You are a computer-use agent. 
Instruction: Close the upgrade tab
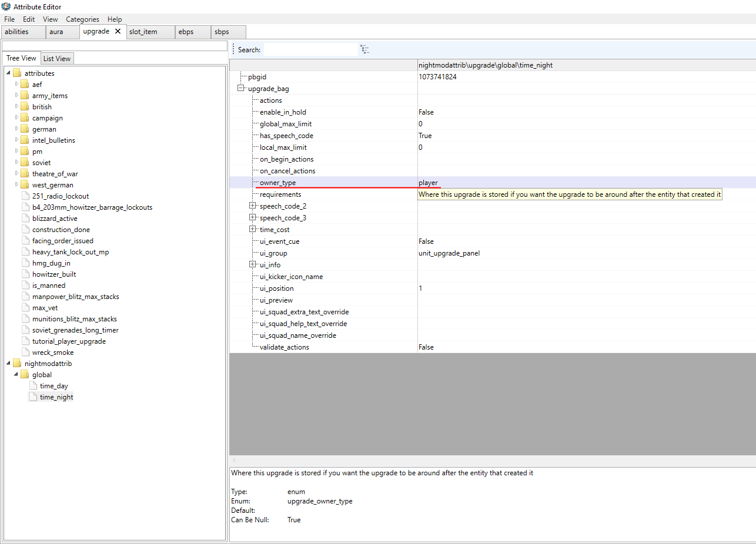coord(118,31)
